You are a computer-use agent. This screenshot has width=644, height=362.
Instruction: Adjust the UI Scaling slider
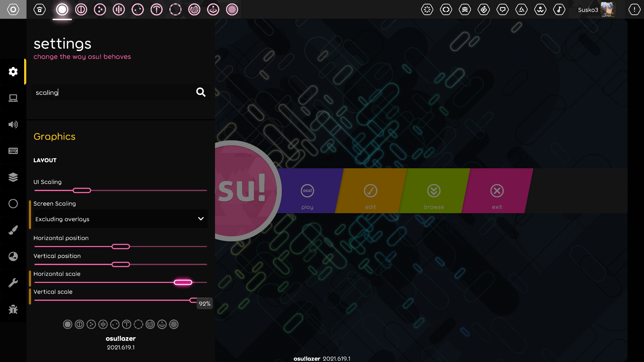(82, 190)
